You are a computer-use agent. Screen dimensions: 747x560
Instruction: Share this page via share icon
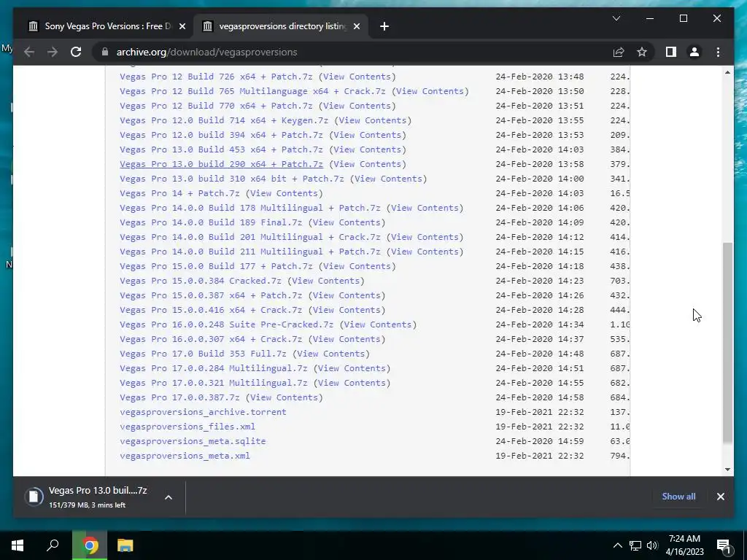click(619, 52)
